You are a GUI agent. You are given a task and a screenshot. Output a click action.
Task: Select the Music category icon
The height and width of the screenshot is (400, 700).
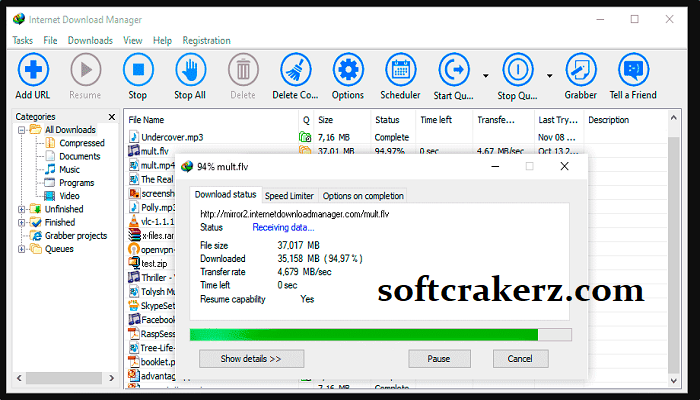(50, 169)
